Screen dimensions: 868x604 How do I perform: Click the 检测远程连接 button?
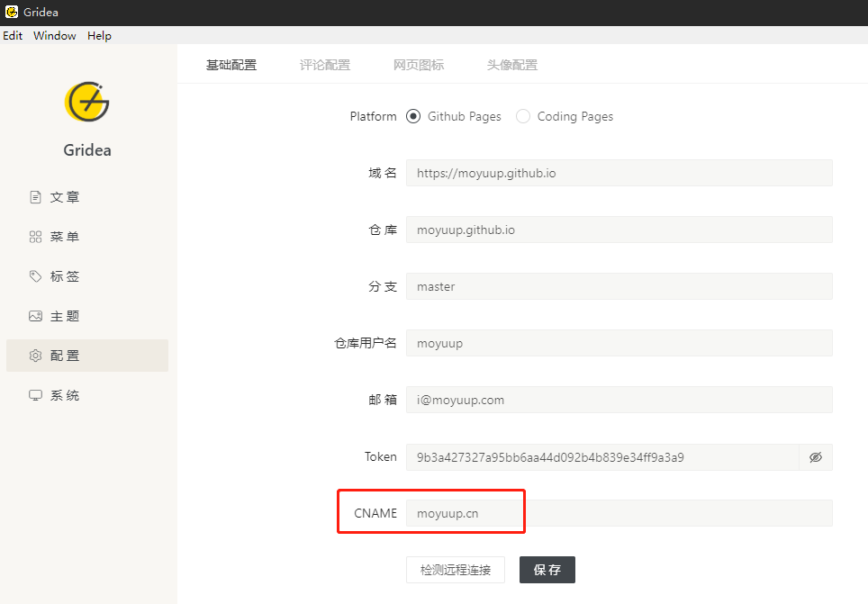pos(456,570)
